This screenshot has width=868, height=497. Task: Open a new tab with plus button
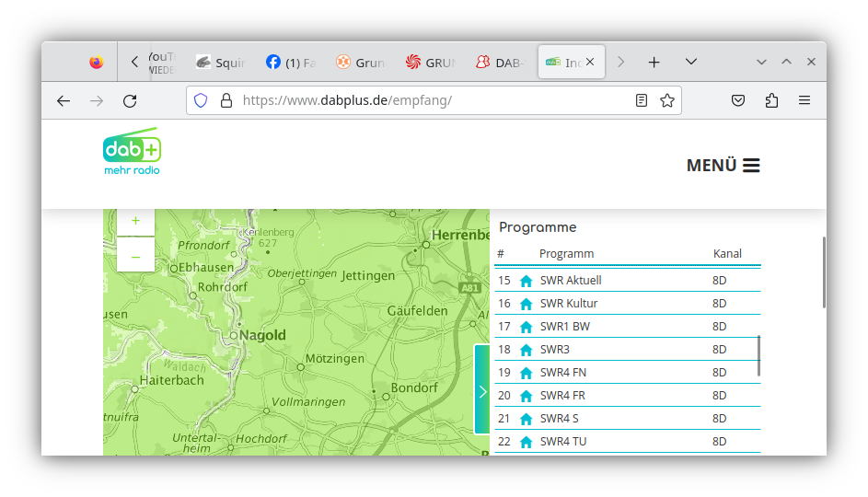pos(654,62)
